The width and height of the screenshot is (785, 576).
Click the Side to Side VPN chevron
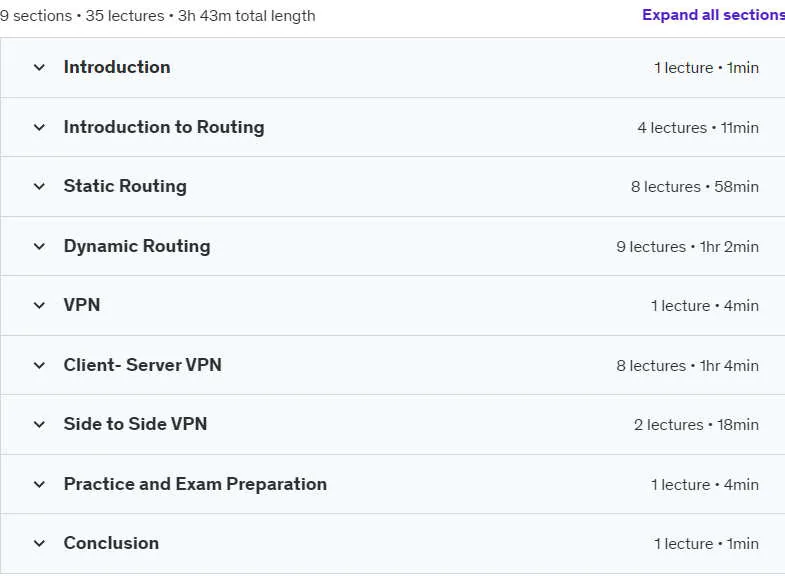[x=39, y=424]
